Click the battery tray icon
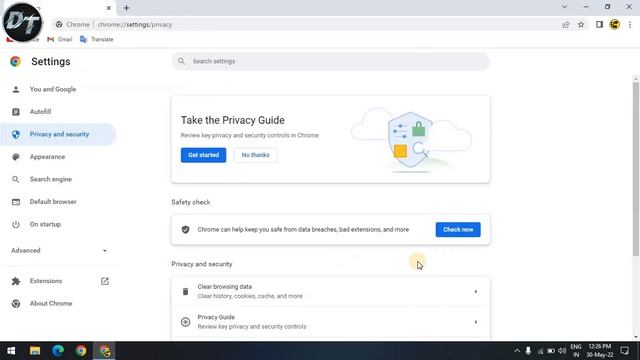This screenshot has height=360, width=640. pyautogui.click(x=551, y=351)
